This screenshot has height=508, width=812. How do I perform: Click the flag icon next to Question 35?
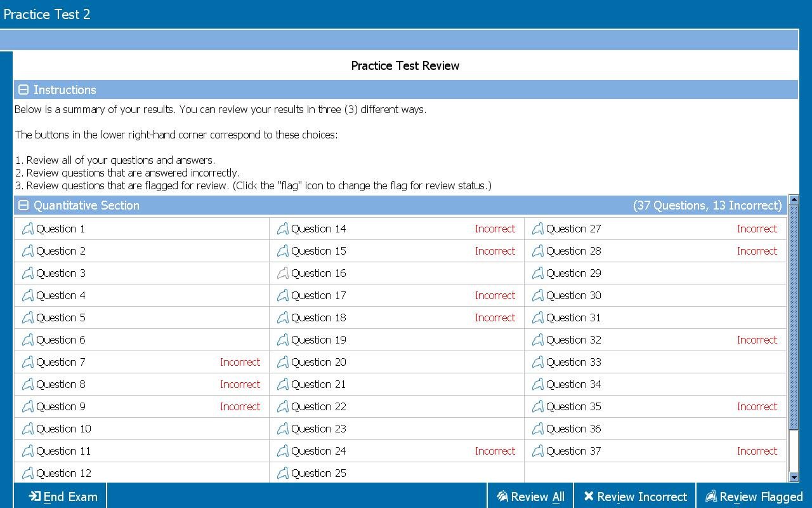click(x=537, y=407)
